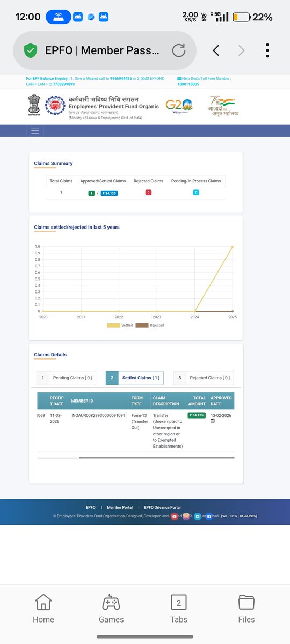
Task: Click the MEMBER ID column header
Action: click(x=82, y=400)
